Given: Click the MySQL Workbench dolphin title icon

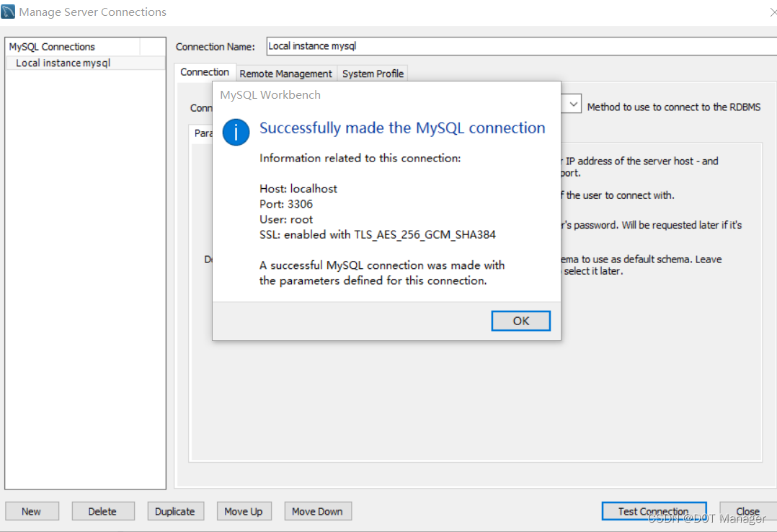Looking at the screenshot, I should (x=8, y=12).
